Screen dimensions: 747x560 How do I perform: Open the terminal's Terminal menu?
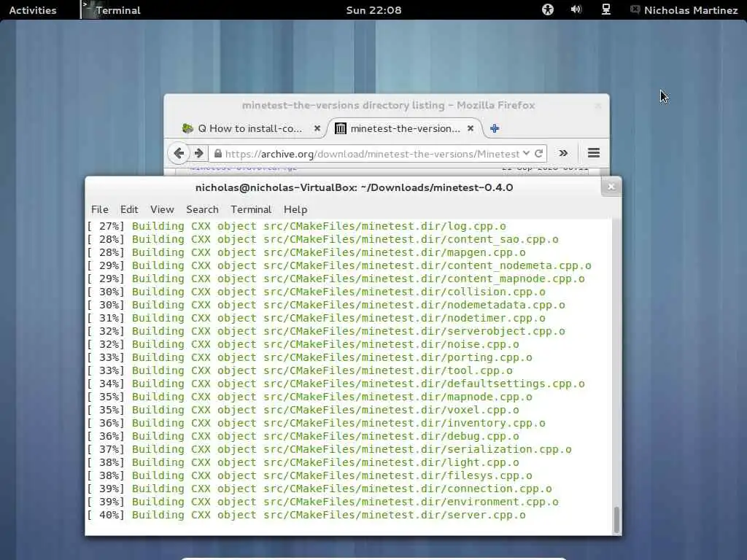tap(251, 209)
